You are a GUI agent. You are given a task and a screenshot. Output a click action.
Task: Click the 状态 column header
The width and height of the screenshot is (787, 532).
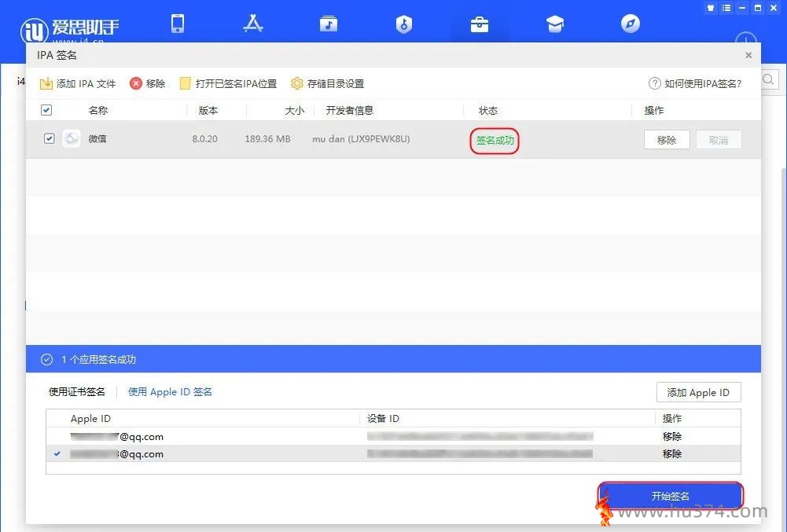pyautogui.click(x=488, y=111)
